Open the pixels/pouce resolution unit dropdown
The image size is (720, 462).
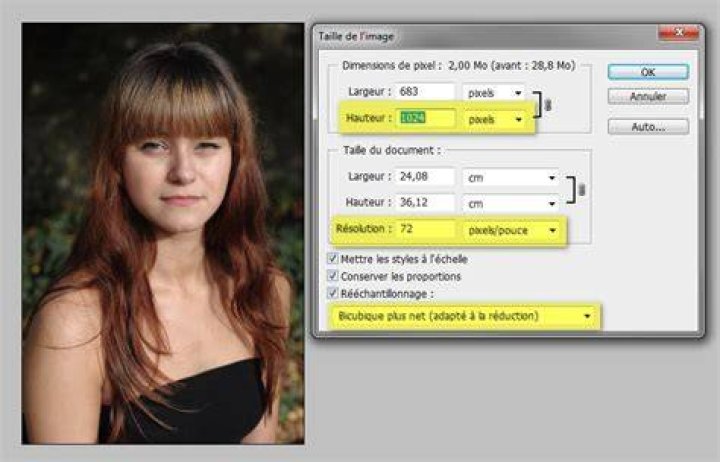[x=511, y=230]
